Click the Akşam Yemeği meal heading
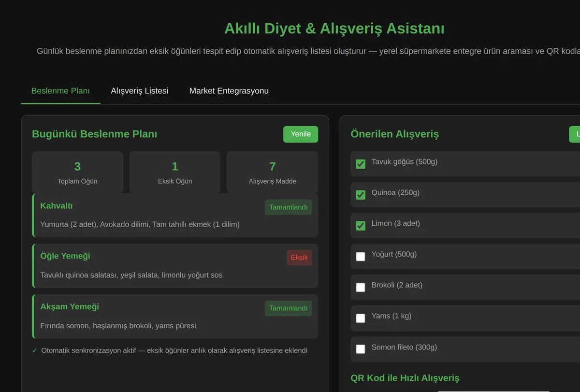Image resolution: width=580 pixels, height=392 pixels. point(70,307)
